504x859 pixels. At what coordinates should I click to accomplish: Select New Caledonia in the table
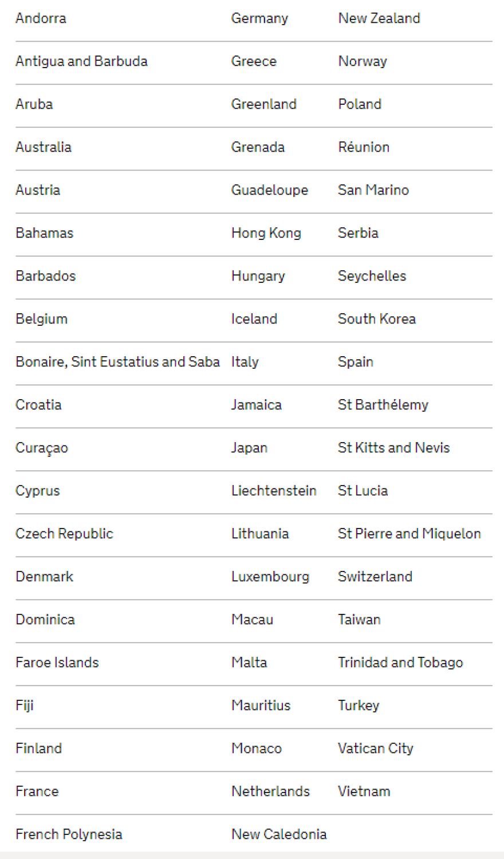(x=278, y=834)
